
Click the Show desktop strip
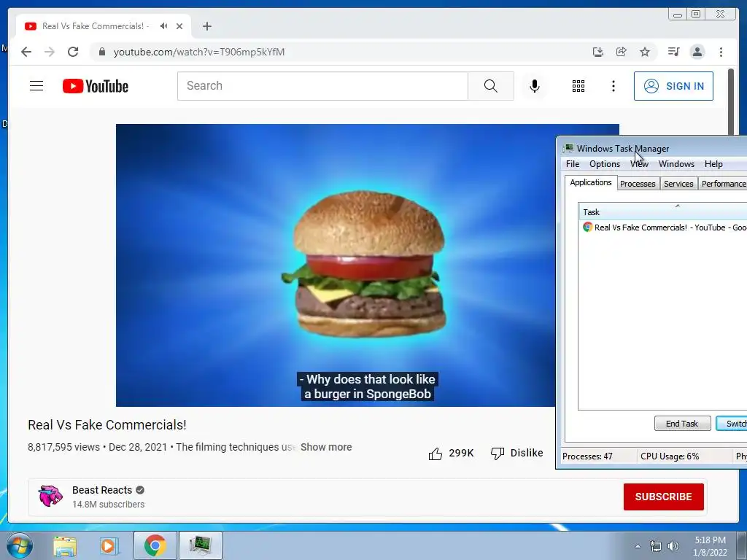point(742,545)
